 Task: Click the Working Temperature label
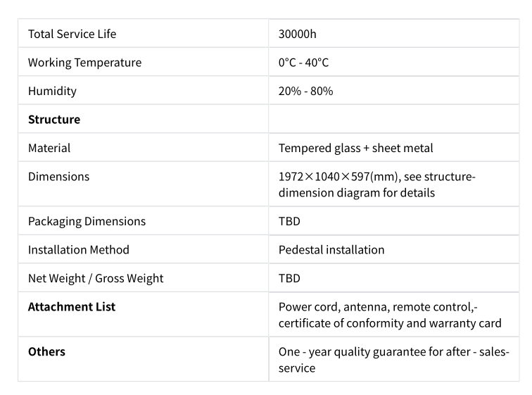click(x=84, y=63)
